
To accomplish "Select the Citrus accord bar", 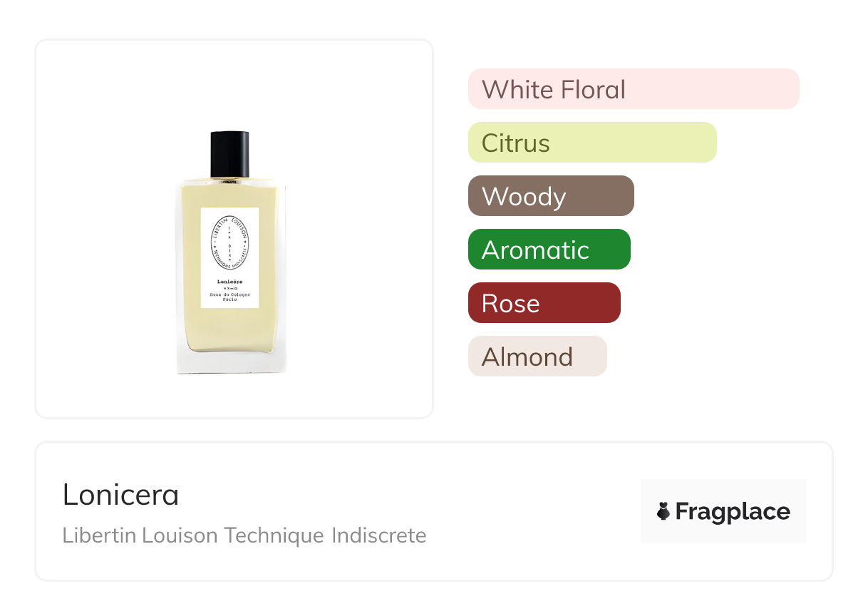I will [591, 143].
